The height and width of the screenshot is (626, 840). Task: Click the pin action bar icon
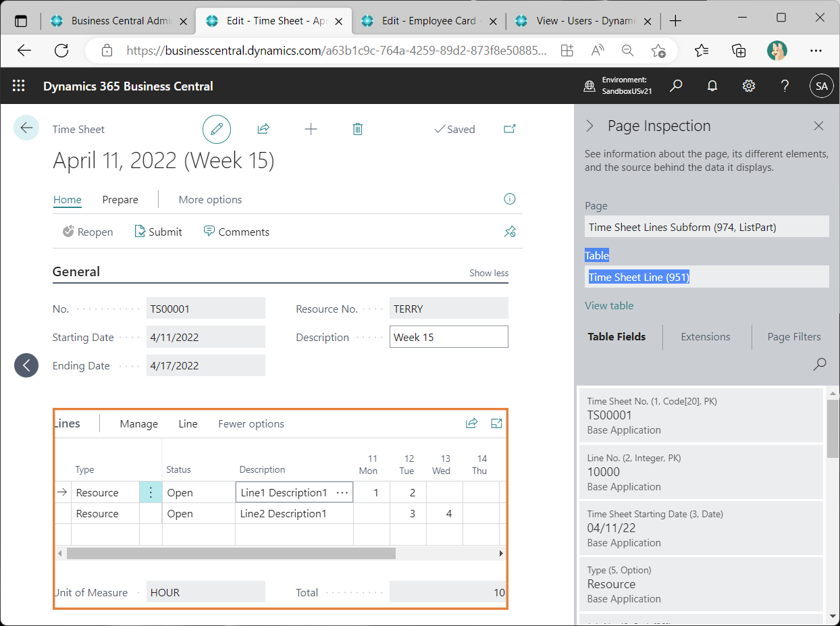(x=510, y=232)
